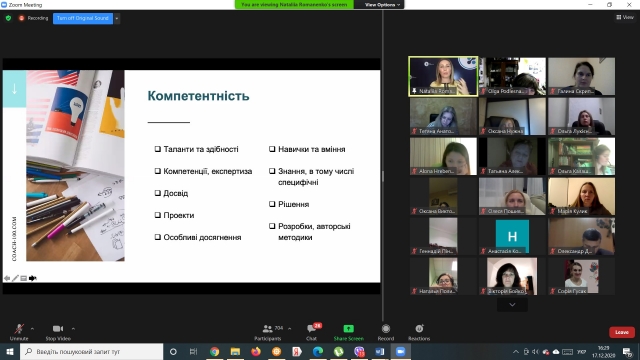Viewport: 640px width, 360px height.
Task: Expand the Original Sound dropdown arrow
Action: pos(117,18)
